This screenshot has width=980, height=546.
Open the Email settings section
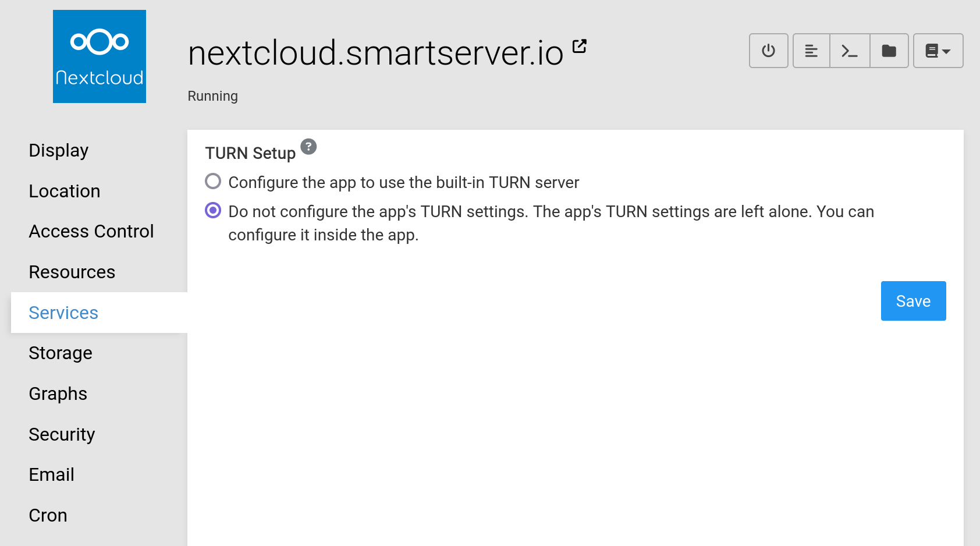(52, 475)
